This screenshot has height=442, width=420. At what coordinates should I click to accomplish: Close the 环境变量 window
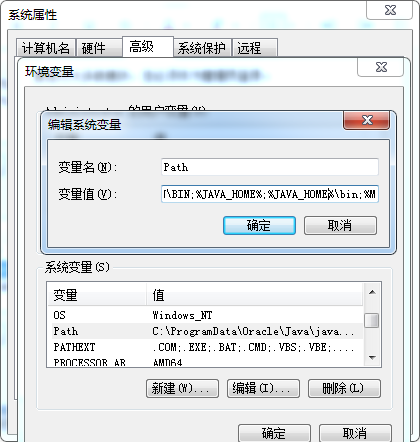click(x=381, y=67)
